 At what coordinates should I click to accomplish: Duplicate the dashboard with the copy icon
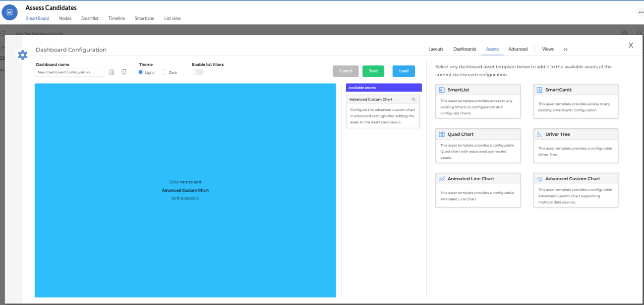[x=124, y=72]
